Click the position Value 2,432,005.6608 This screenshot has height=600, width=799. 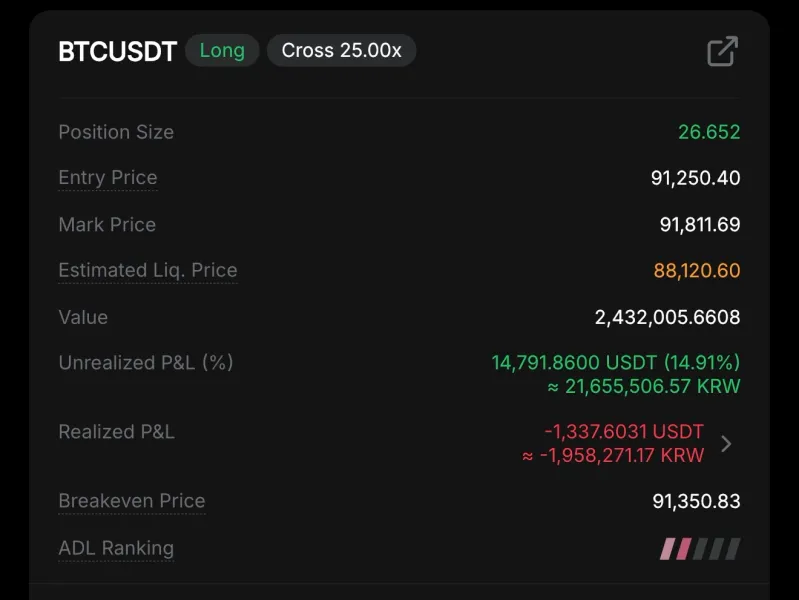pos(667,318)
